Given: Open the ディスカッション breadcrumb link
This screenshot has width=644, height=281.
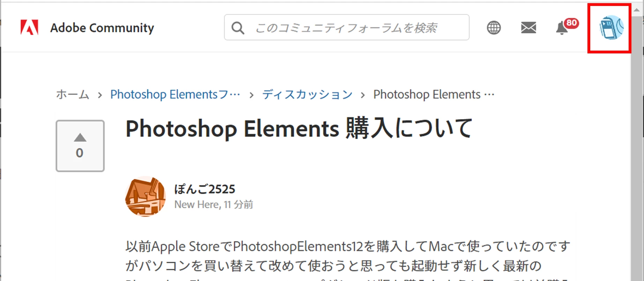Looking at the screenshot, I should tap(307, 95).
